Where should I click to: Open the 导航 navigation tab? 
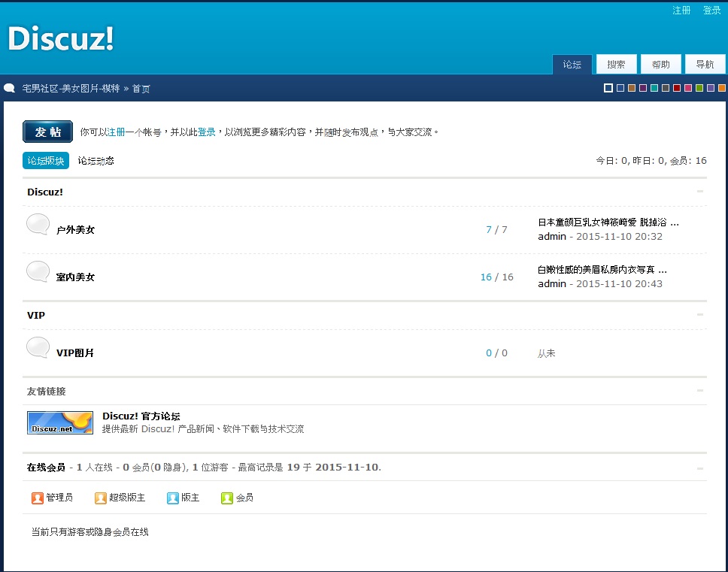[705, 65]
